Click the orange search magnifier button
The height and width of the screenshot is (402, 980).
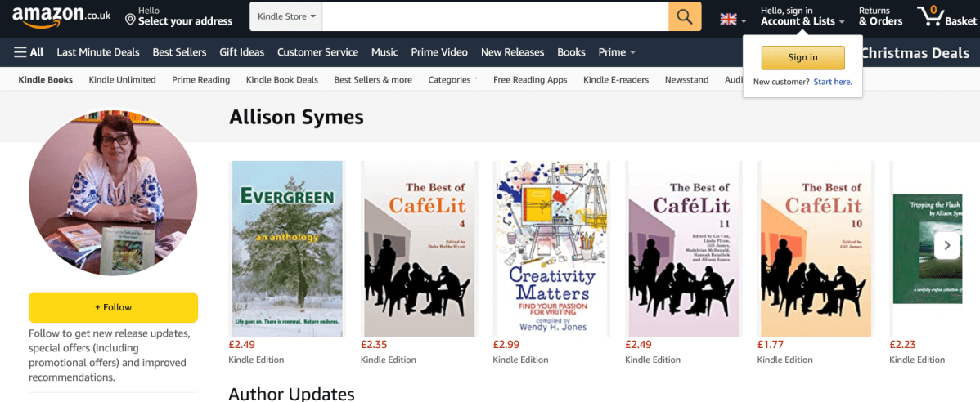click(x=685, y=16)
